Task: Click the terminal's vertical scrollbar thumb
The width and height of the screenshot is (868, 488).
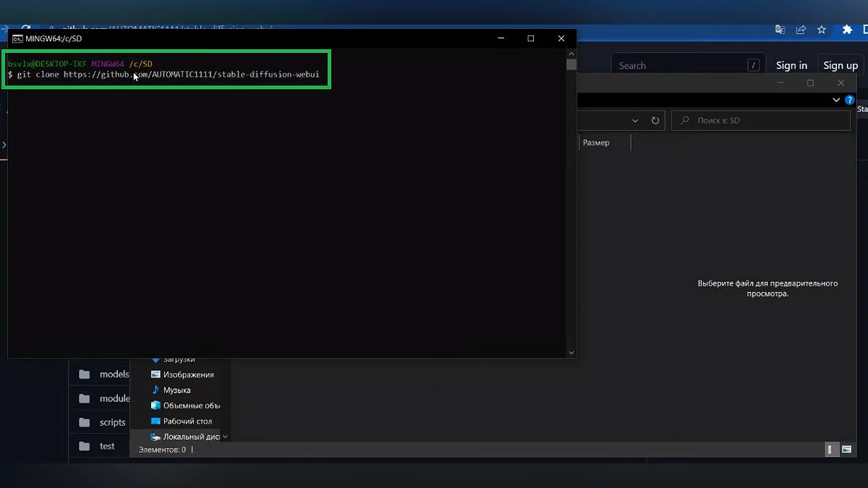Action: 571,64
